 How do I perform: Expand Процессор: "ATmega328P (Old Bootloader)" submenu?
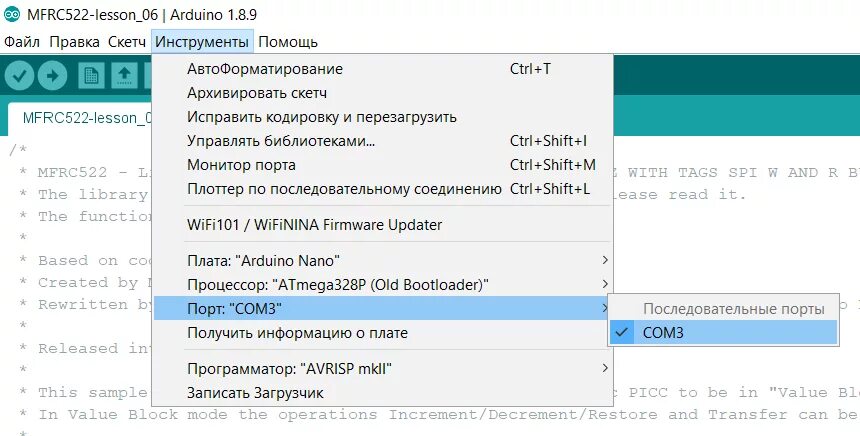(382, 285)
